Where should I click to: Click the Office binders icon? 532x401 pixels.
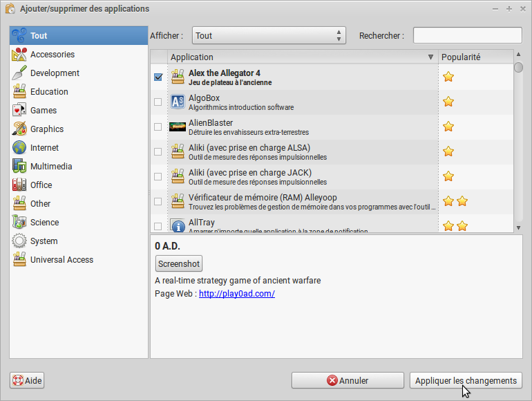coord(19,185)
